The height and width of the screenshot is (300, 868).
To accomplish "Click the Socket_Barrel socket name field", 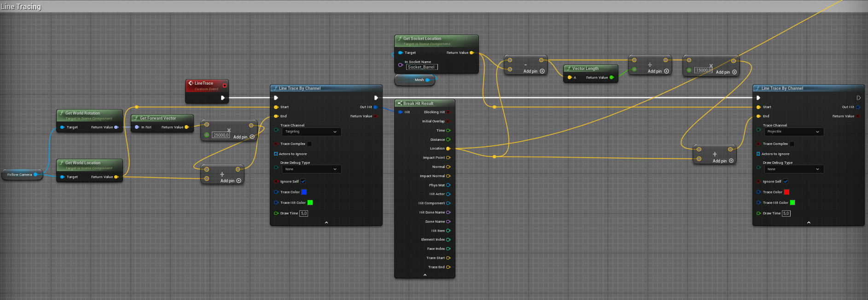I will pyautogui.click(x=421, y=67).
